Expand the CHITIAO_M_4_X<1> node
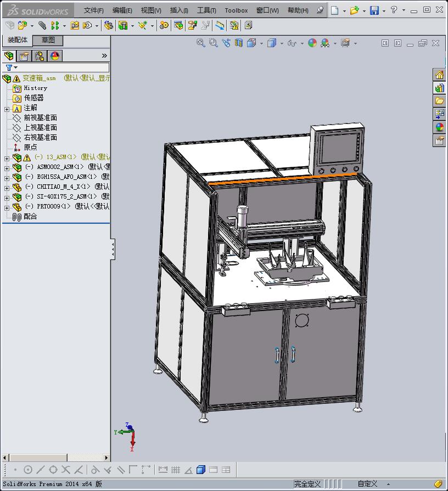Viewport: 448px width, 491px height. pyautogui.click(x=7, y=188)
